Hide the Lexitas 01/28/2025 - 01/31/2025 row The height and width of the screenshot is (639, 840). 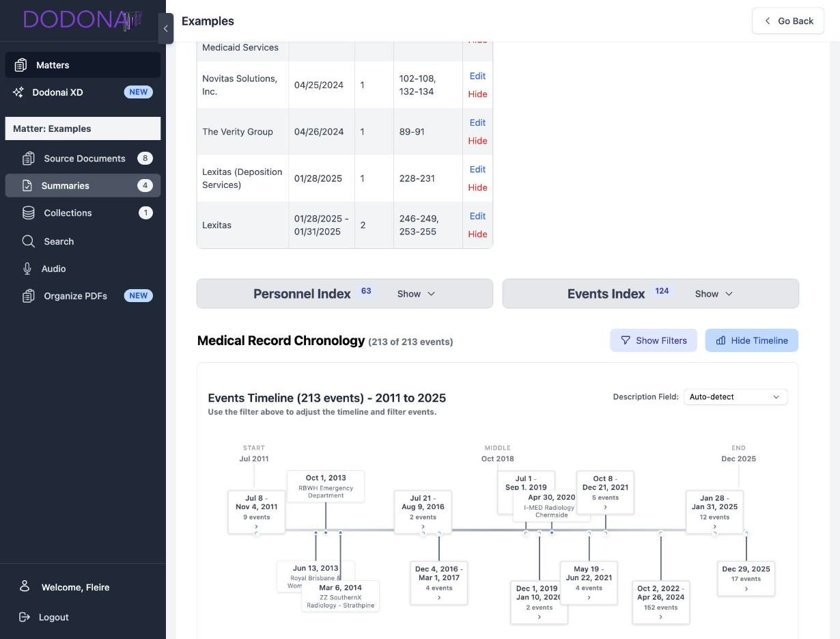click(477, 234)
